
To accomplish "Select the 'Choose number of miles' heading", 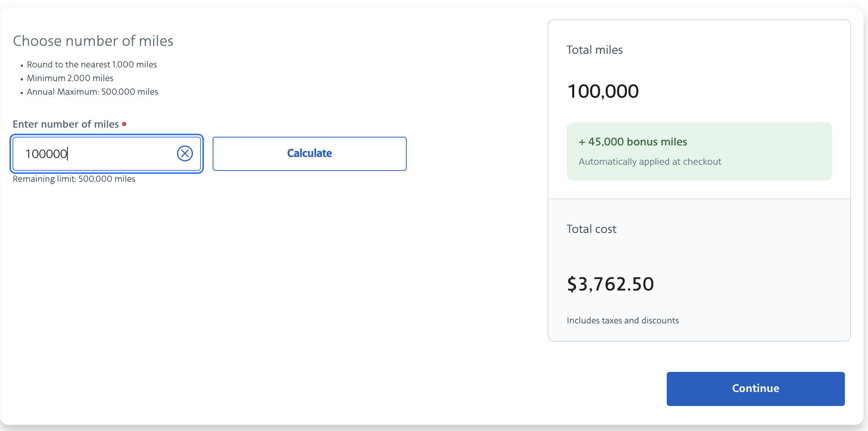I will (93, 41).
